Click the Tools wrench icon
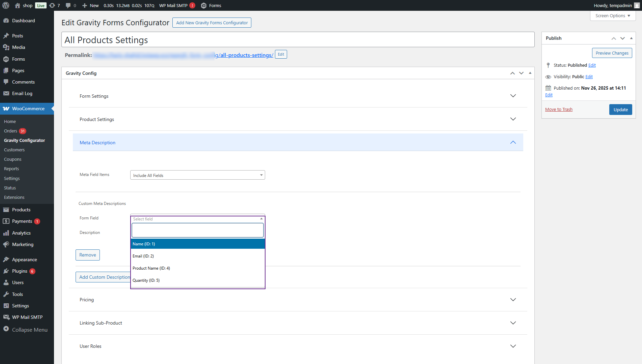The height and width of the screenshot is (364, 642). 6,294
